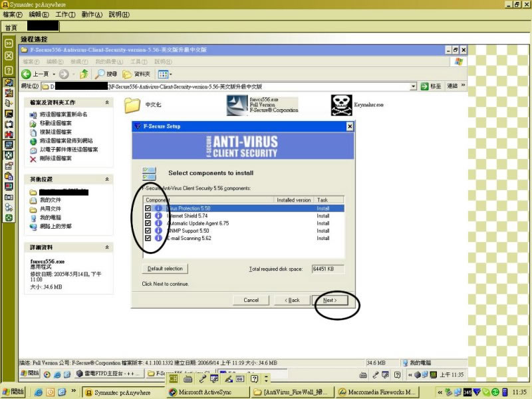Screen dimensions: 532x399
Task: Switch to Symantec pcAnywhere taskbar button
Action: coord(124,392)
